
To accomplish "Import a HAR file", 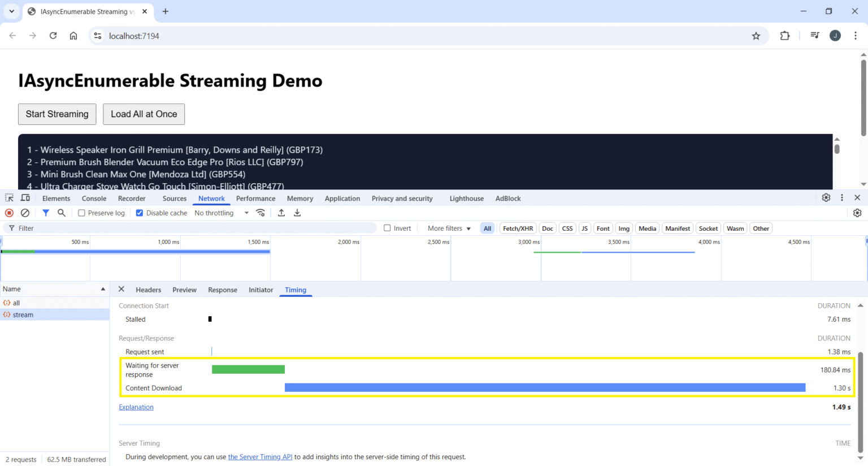I will (x=281, y=213).
